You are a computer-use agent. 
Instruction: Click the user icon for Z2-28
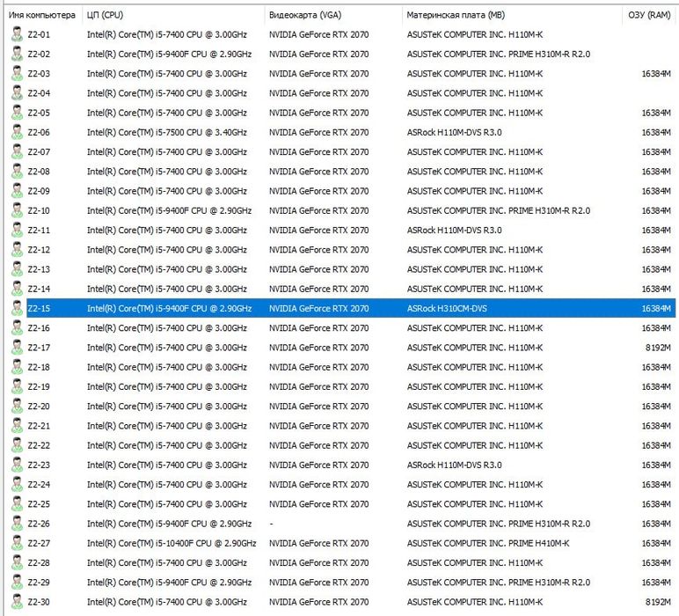[17, 562]
